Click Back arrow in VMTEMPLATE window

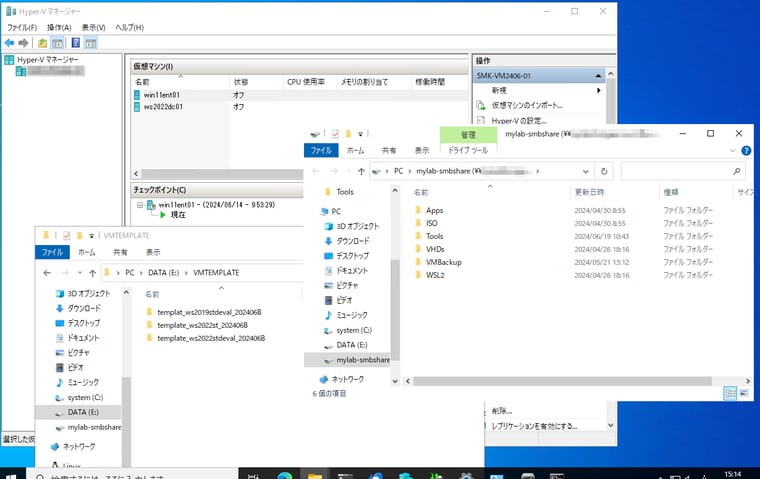click(47, 273)
